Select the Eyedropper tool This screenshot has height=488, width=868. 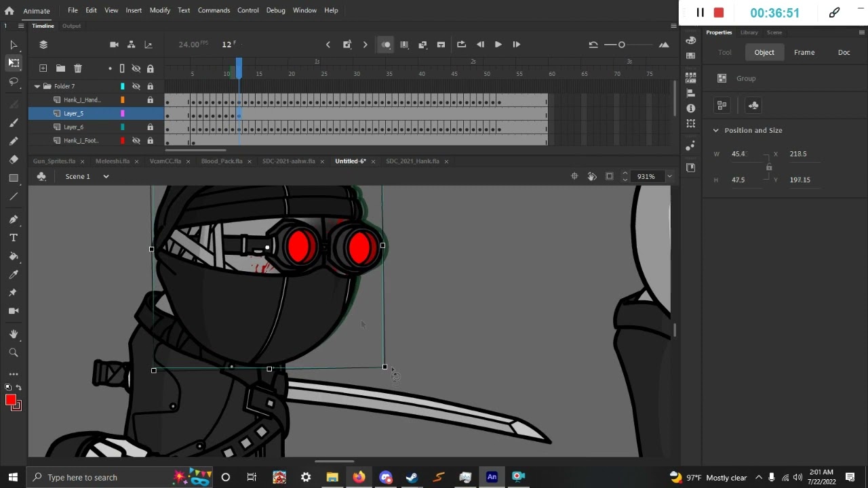pos(14,274)
